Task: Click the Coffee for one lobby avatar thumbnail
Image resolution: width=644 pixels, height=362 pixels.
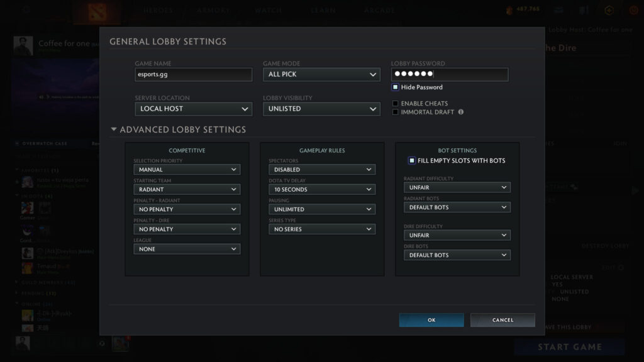Action: click(x=22, y=45)
